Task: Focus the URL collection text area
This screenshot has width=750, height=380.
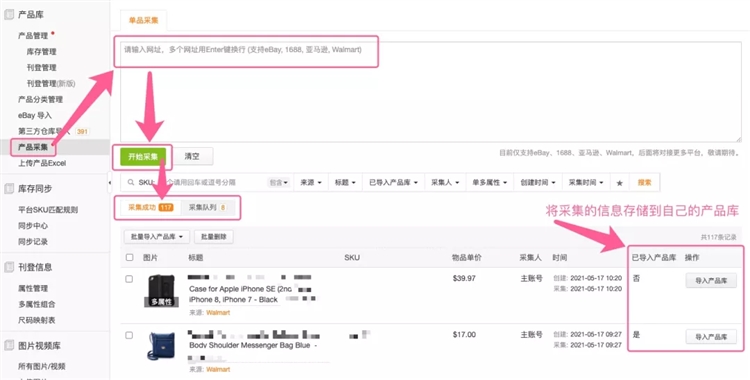Action: 430,92
